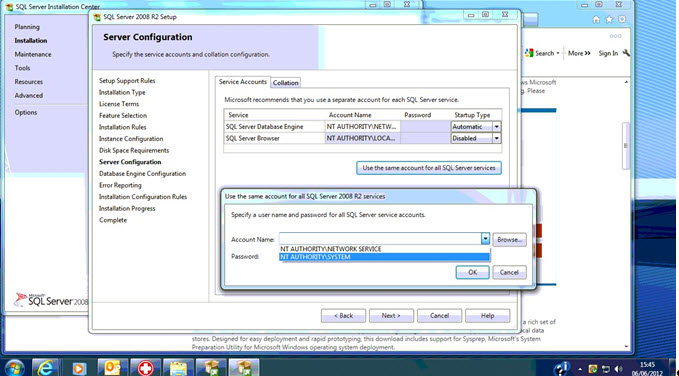This screenshot has height=376, width=679.
Task: Click the browser page scroll up arrow
Action: (x=626, y=81)
